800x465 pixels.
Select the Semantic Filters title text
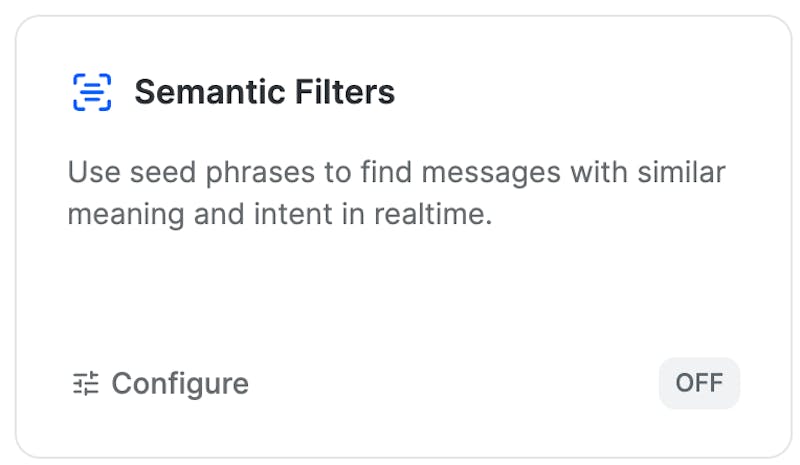coord(264,92)
